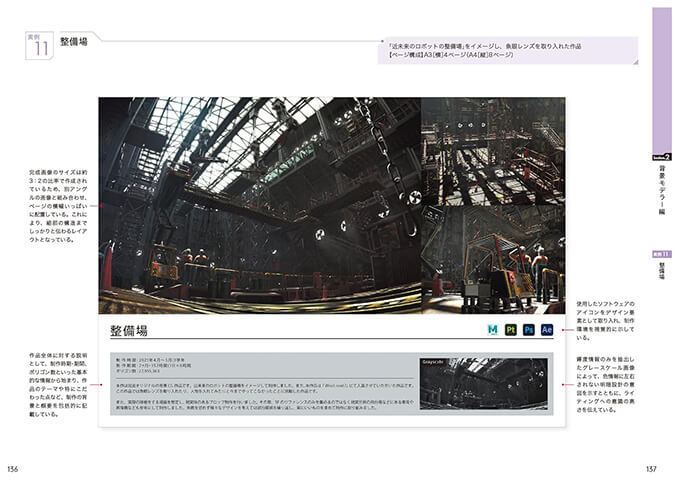Click the Maya software icon
Image resolution: width=680 pixels, height=480 pixels.
point(493,329)
